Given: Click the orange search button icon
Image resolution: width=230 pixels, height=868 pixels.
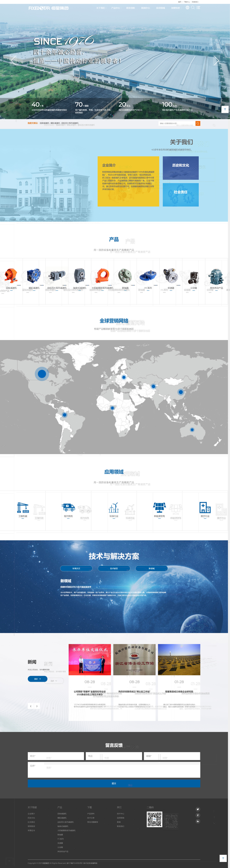Looking at the screenshot, I should (198, 123).
